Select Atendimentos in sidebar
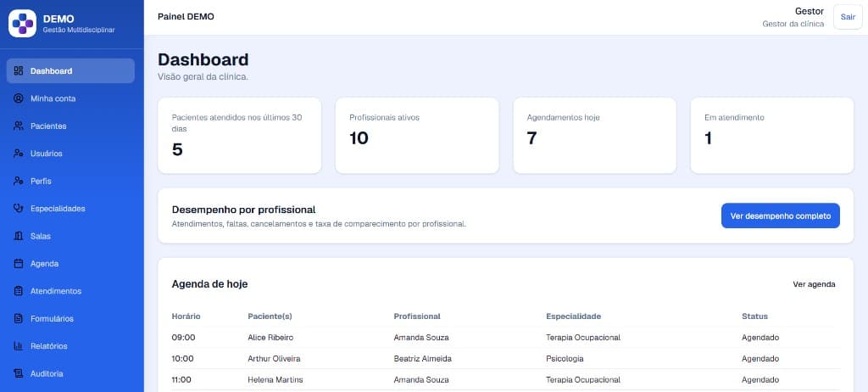The height and width of the screenshot is (392, 868). [x=70, y=291]
